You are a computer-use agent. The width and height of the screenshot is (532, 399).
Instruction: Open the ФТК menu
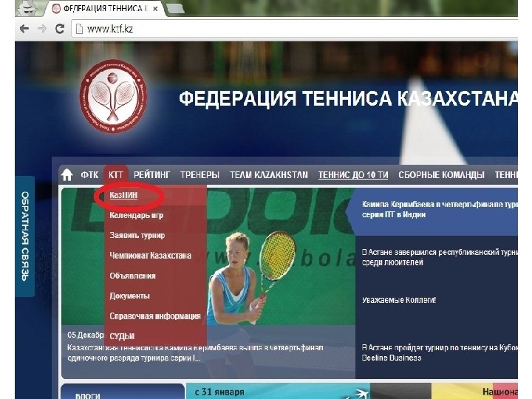89,174
